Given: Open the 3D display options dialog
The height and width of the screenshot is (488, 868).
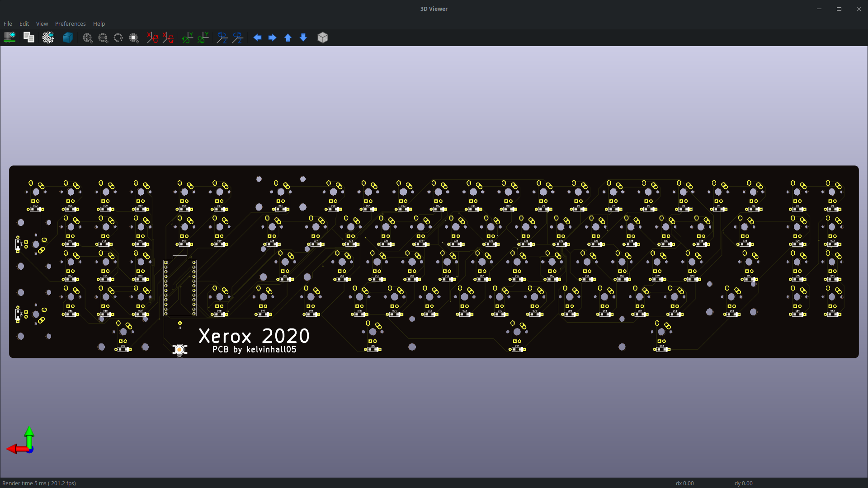Looking at the screenshot, I should coord(48,38).
